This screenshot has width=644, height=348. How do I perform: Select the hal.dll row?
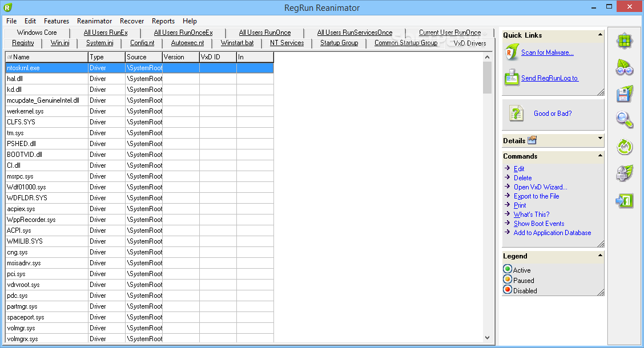click(139, 78)
